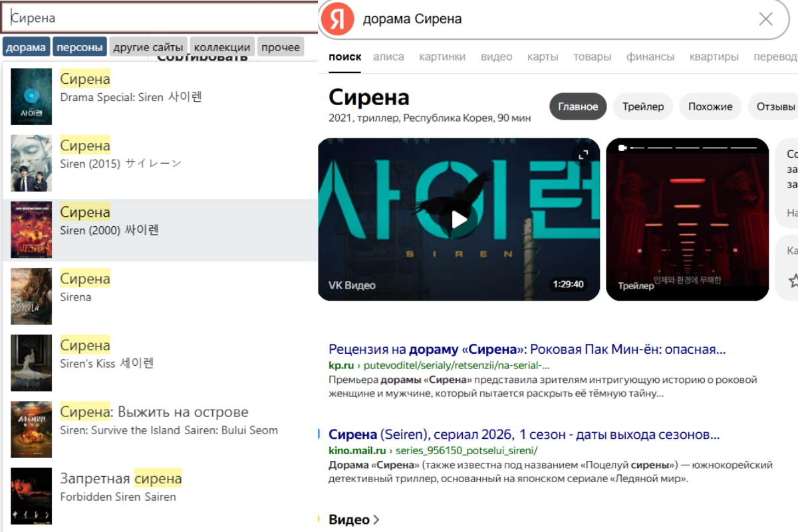The height and width of the screenshot is (532, 798).
Task: Open the Трейлер video thumbnail
Action: coord(688,219)
